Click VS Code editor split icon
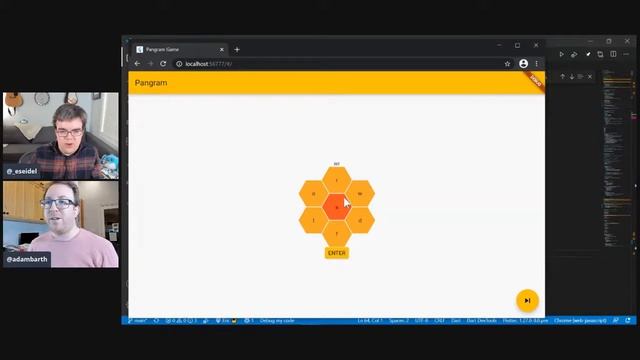The height and width of the screenshot is (360, 640). point(613,54)
